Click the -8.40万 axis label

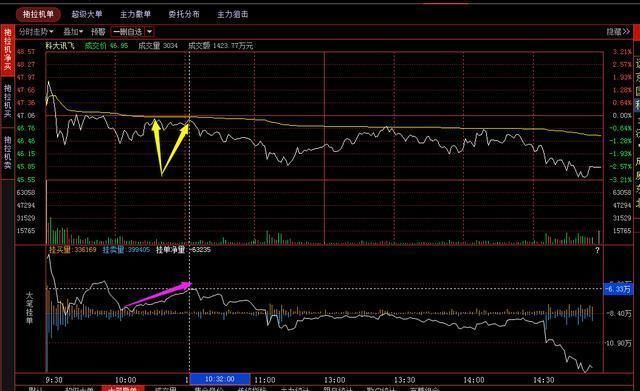pyautogui.click(x=618, y=313)
